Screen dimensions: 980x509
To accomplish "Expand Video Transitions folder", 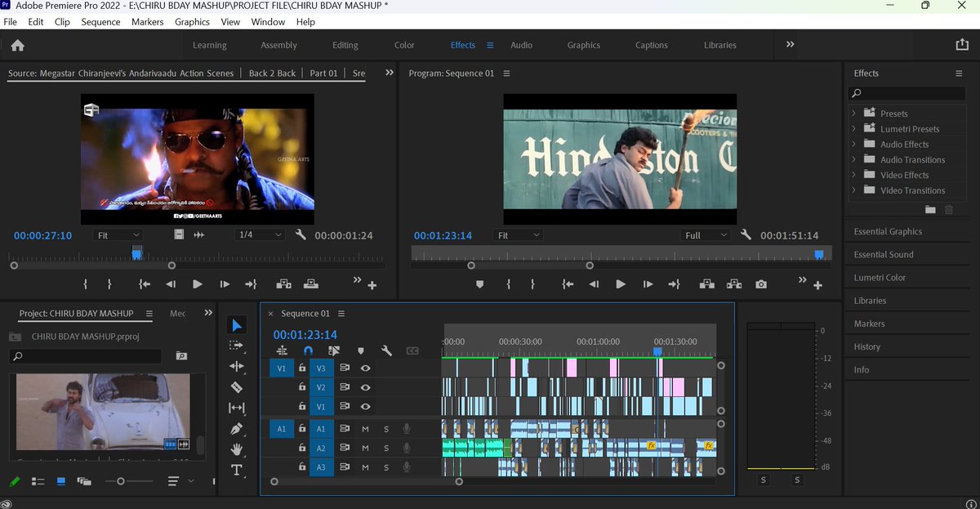I will click(x=854, y=190).
